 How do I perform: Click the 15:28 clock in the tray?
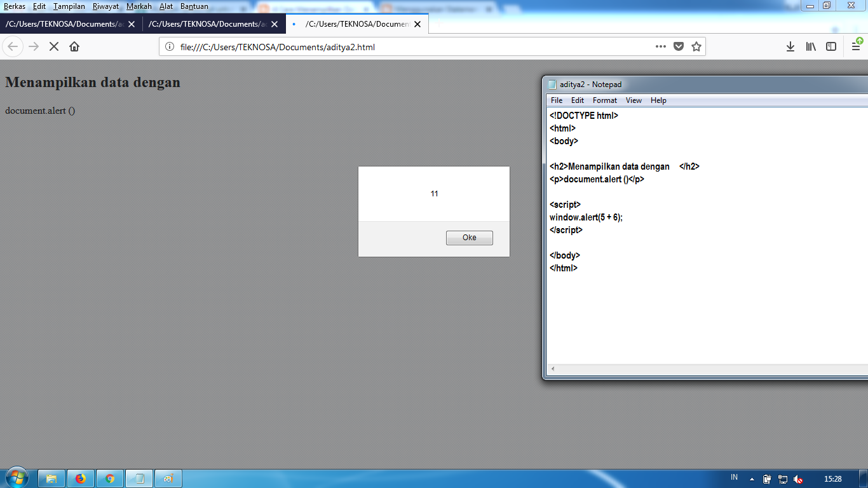[832, 479]
